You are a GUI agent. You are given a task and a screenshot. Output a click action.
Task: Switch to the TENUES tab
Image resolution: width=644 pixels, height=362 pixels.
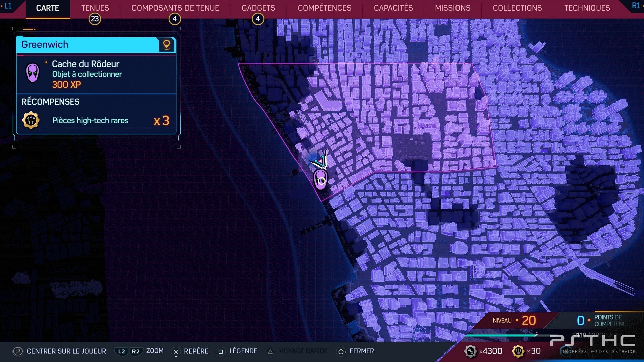(95, 8)
